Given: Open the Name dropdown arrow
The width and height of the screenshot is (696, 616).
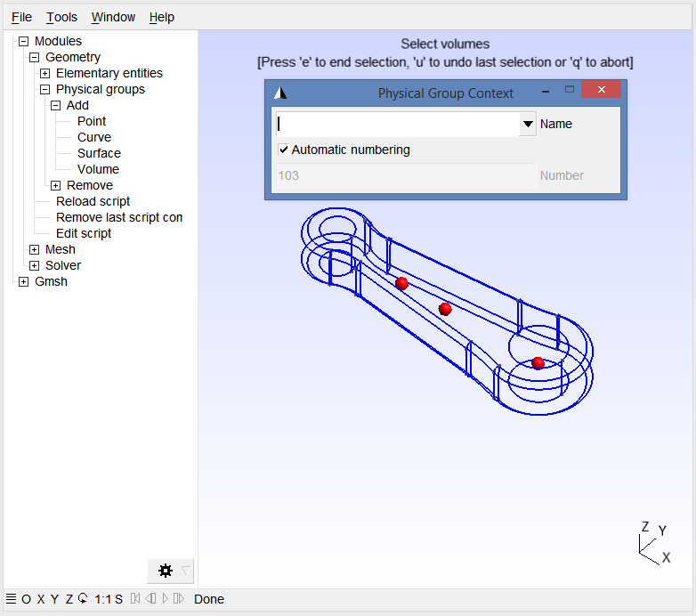Looking at the screenshot, I should click(x=528, y=124).
